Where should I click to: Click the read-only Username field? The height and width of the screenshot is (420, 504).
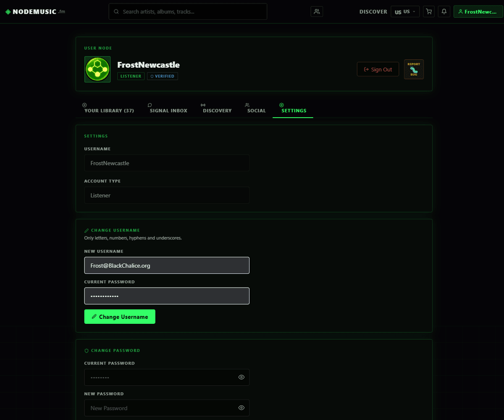[x=167, y=163]
